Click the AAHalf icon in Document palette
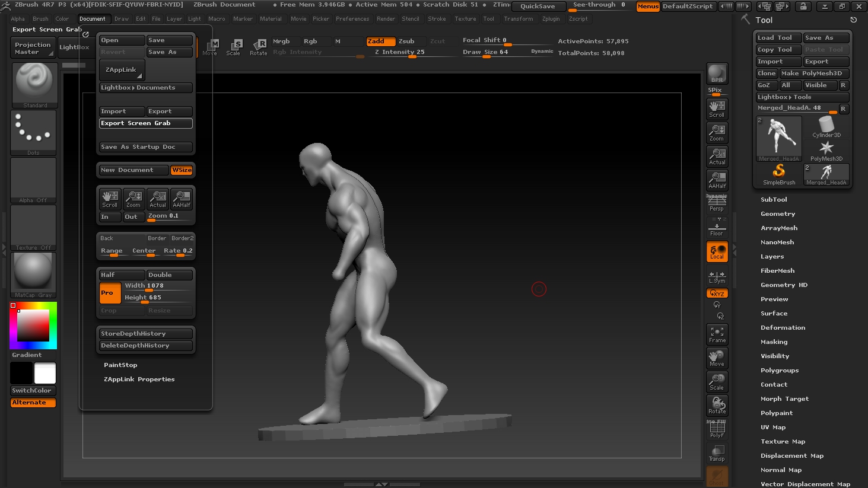Viewport: 868px width, 488px height. 182,199
